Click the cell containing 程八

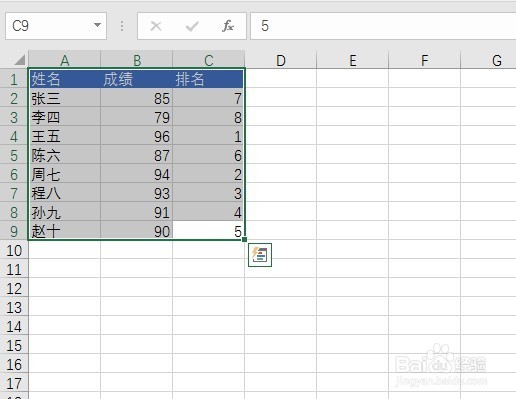point(65,193)
